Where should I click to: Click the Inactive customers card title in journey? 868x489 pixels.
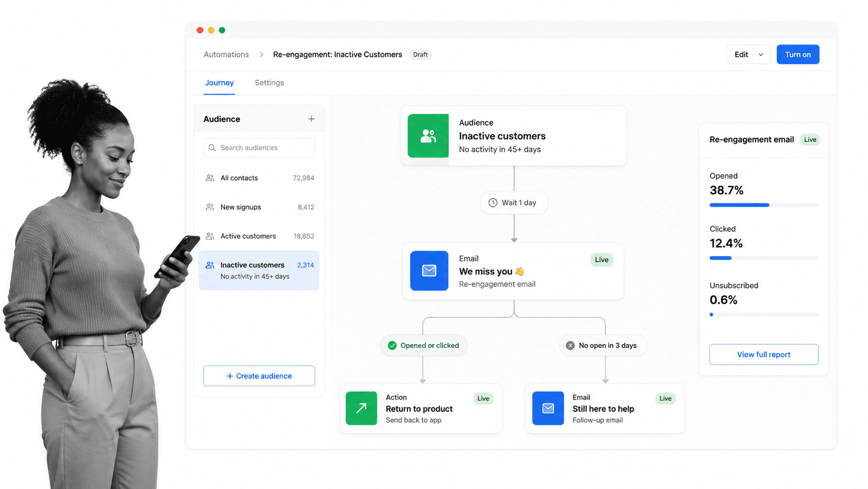[x=502, y=136]
